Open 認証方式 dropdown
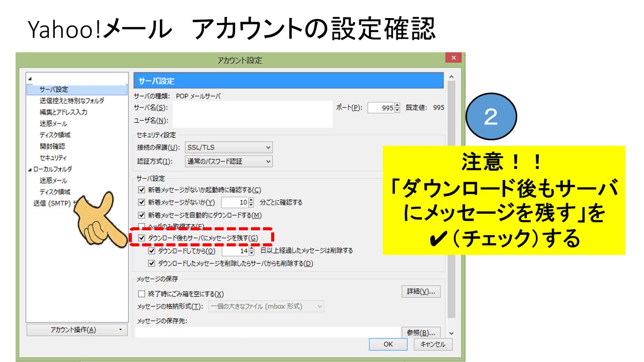This screenshot has height=362, width=644. tap(229, 161)
